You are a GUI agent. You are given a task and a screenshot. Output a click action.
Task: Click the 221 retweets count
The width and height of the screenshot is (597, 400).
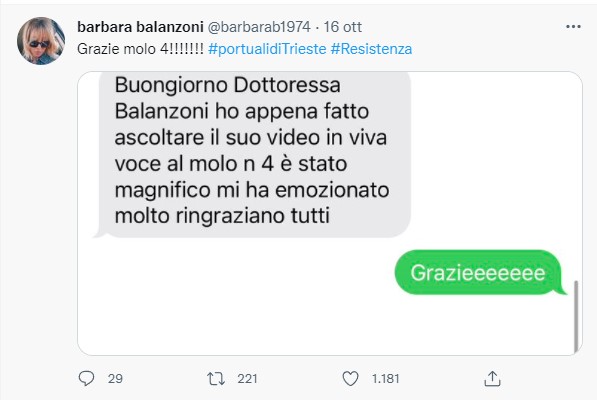pos(247,379)
